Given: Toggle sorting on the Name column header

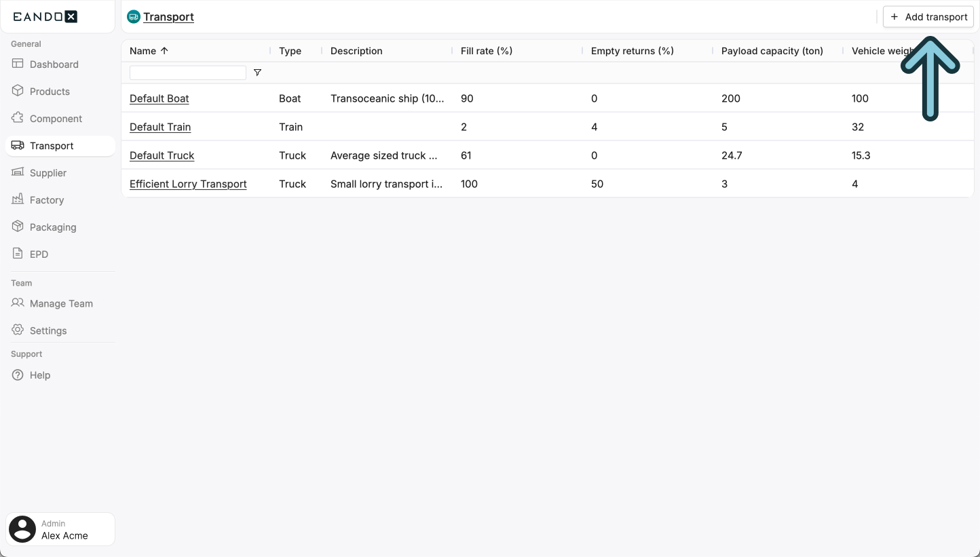Looking at the screenshot, I should coord(149,51).
